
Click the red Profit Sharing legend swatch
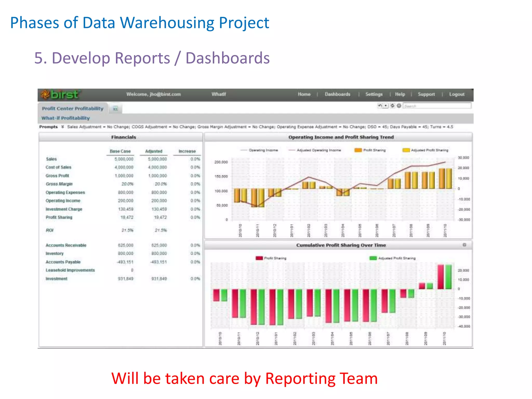tap(259, 258)
